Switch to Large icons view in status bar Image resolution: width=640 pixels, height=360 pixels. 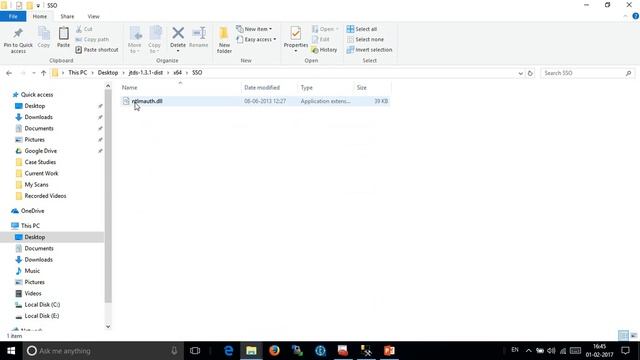pos(633,336)
